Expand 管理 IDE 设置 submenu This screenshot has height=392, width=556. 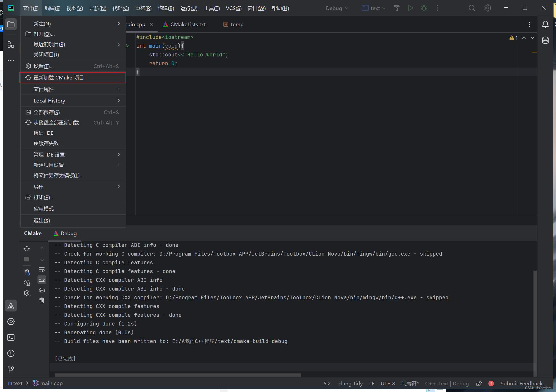(x=73, y=155)
